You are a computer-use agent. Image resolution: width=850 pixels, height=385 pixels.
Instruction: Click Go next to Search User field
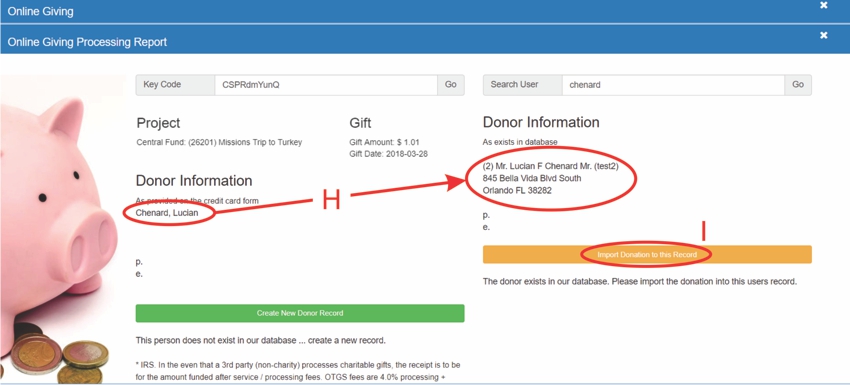click(x=798, y=85)
